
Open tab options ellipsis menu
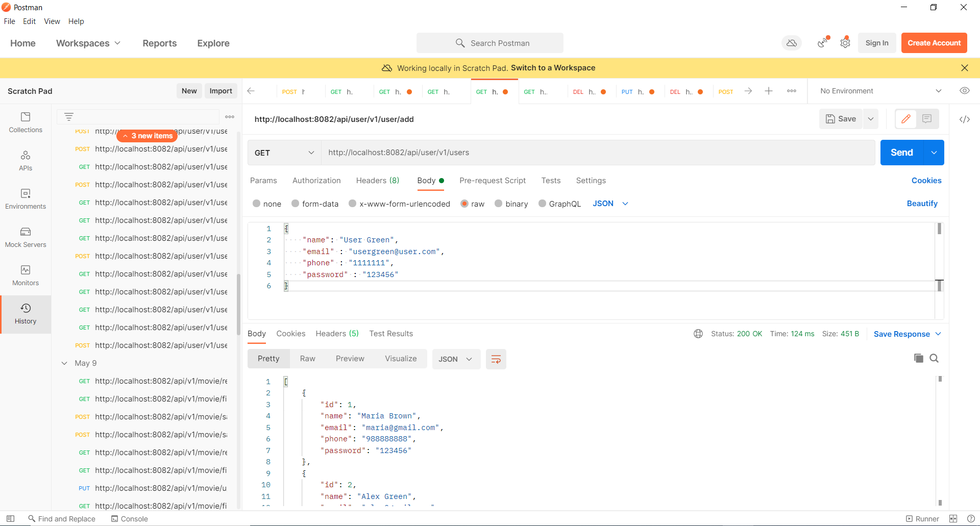(792, 91)
